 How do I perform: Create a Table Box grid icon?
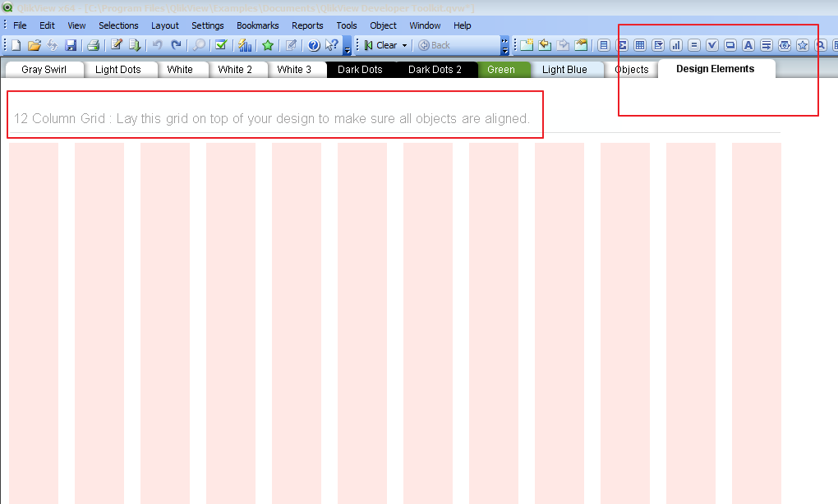click(x=640, y=45)
